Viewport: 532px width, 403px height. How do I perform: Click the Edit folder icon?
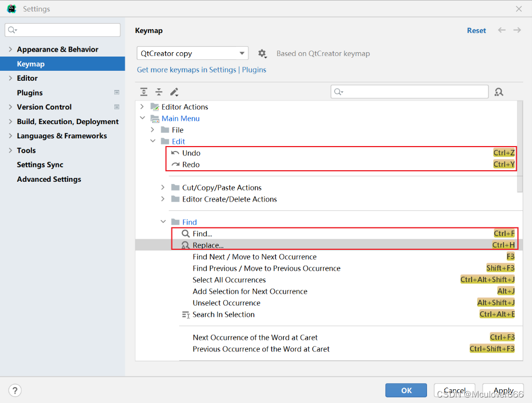[x=165, y=141]
